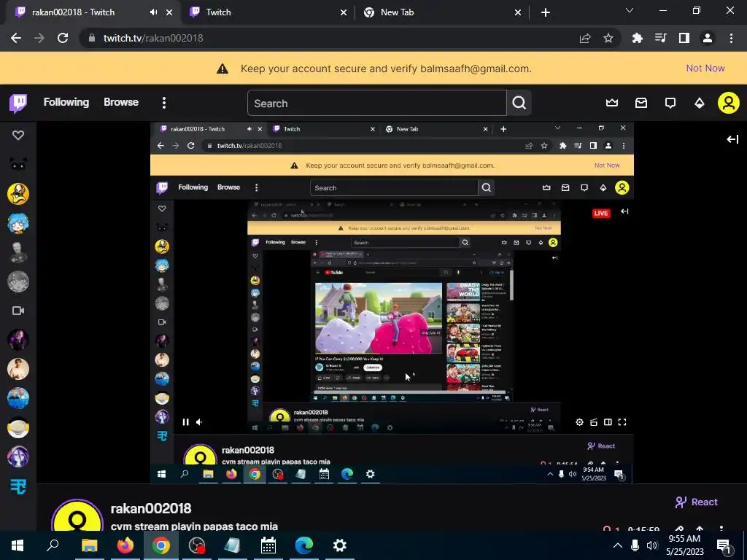Toggle Chrome side panel
The height and width of the screenshot is (560, 747).
pos(684,38)
